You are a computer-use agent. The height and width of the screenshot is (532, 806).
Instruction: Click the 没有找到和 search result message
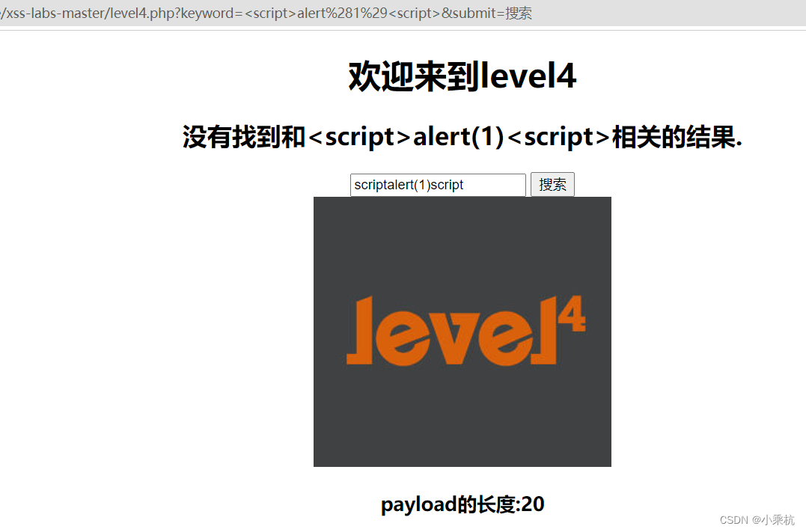coord(462,137)
